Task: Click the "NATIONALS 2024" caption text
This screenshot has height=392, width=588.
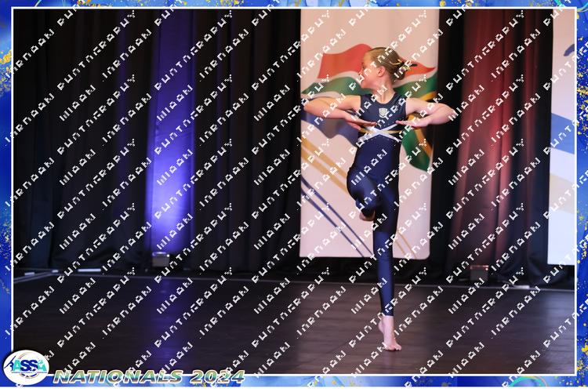Action: pos(149,376)
